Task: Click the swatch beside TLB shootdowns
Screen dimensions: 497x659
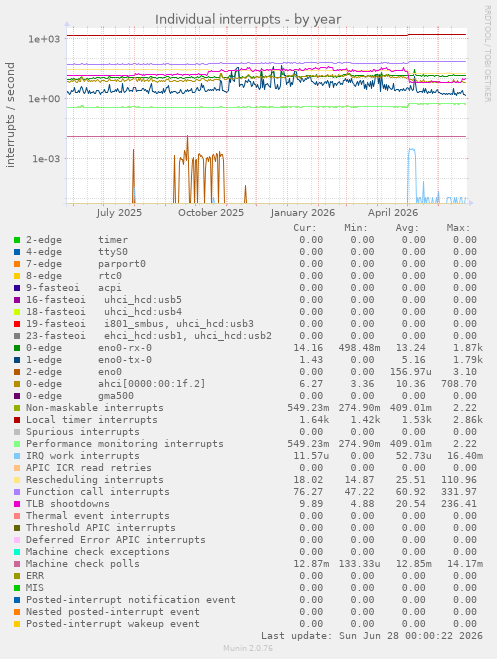Action: pyautogui.click(x=17, y=504)
